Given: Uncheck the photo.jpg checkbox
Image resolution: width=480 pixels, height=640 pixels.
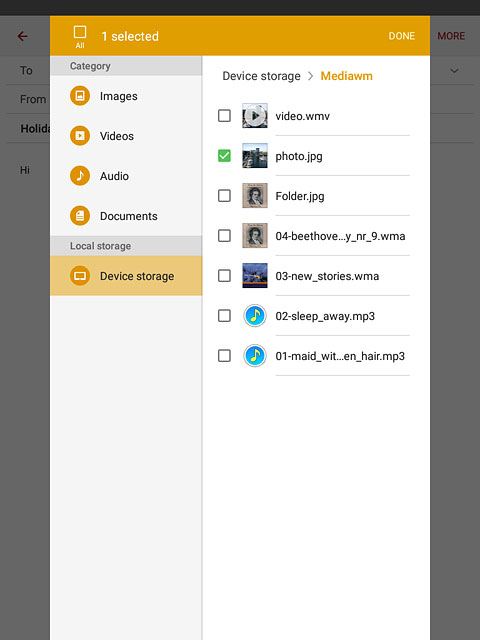Looking at the screenshot, I should 224,156.
